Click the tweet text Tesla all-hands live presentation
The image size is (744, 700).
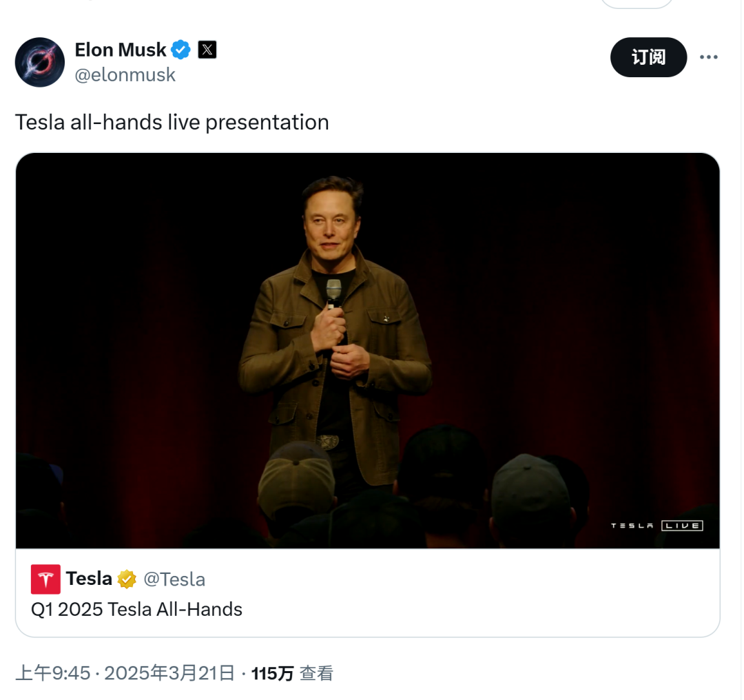click(172, 123)
